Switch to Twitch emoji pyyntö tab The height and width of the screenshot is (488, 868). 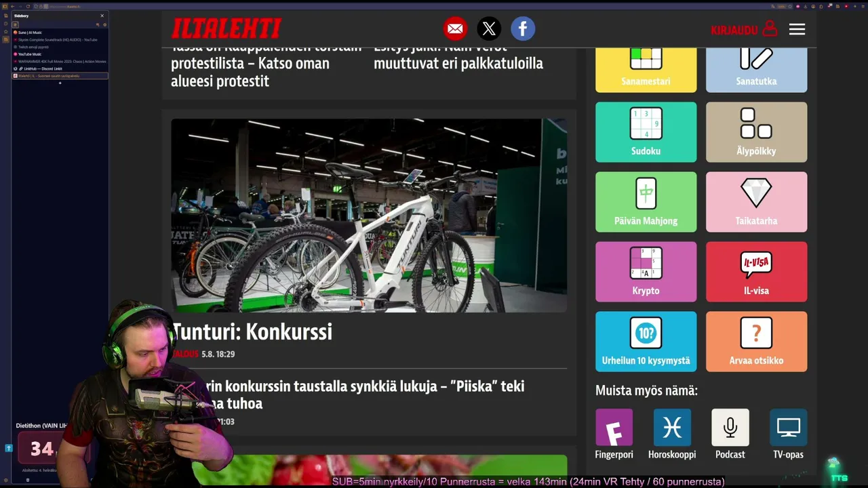coord(60,47)
